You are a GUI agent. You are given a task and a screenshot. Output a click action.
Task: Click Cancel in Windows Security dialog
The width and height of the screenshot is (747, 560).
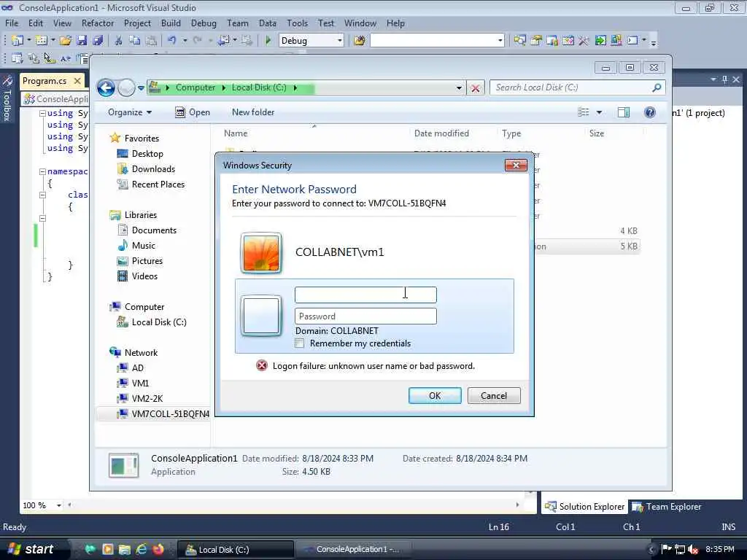point(494,396)
